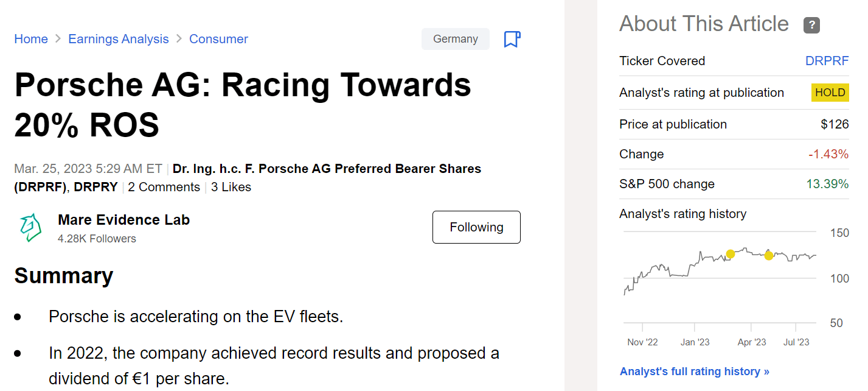The width and height of the screenshot is (868, 391).
Task: Visit the DRPRF ticker page in About panel
Action: tap(827, 61)
